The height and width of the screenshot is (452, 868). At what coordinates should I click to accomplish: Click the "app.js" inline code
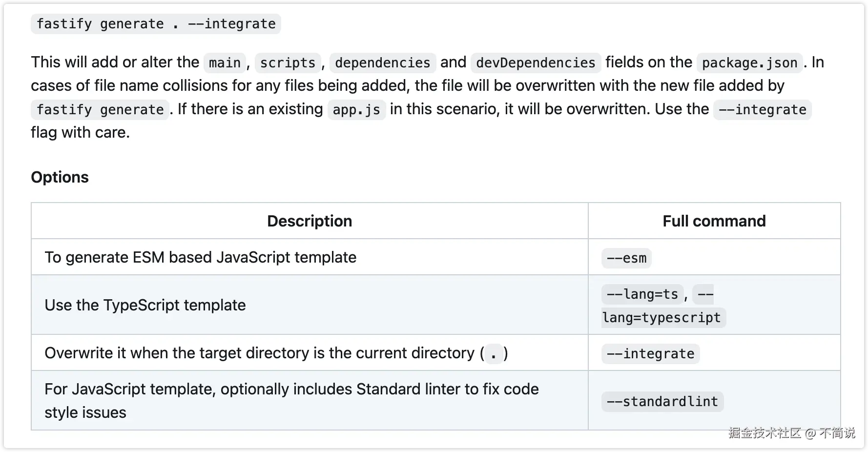[x=356, y=110]
